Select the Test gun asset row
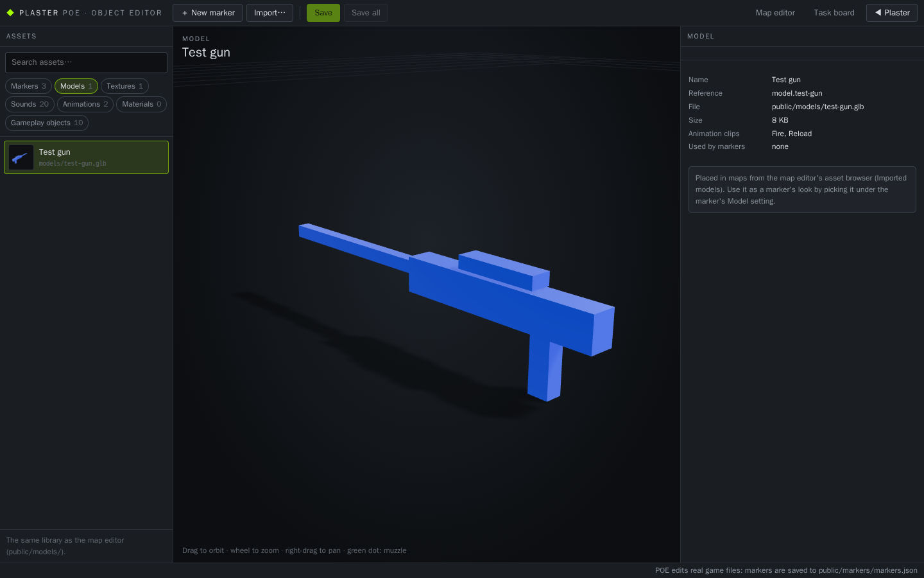 pyautogui.click(x=86, y=157)
